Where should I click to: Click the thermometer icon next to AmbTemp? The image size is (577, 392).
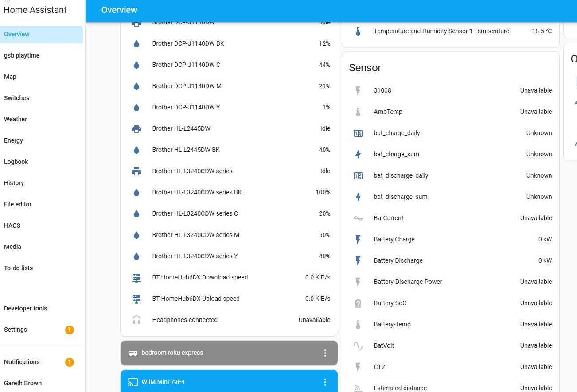click(x=358, y=112)
